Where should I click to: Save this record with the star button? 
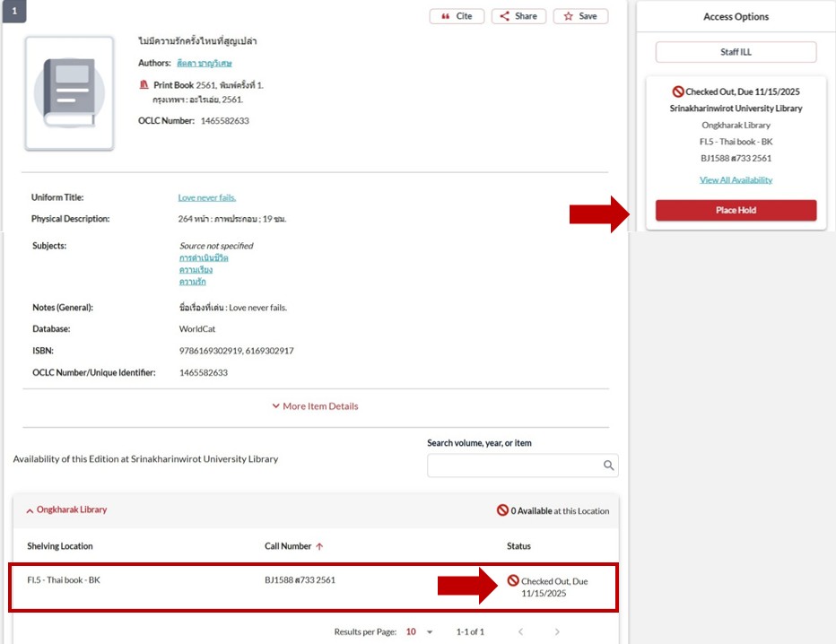coord(580,16)
